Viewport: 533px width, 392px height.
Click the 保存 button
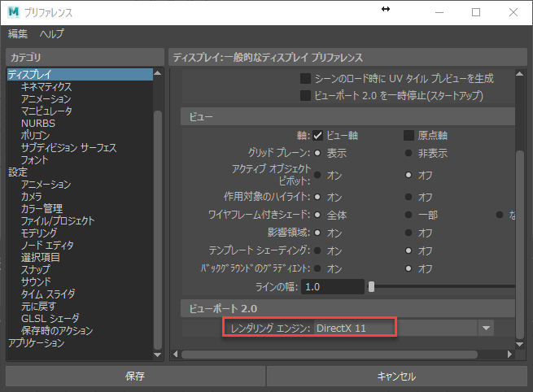point(135,376)
